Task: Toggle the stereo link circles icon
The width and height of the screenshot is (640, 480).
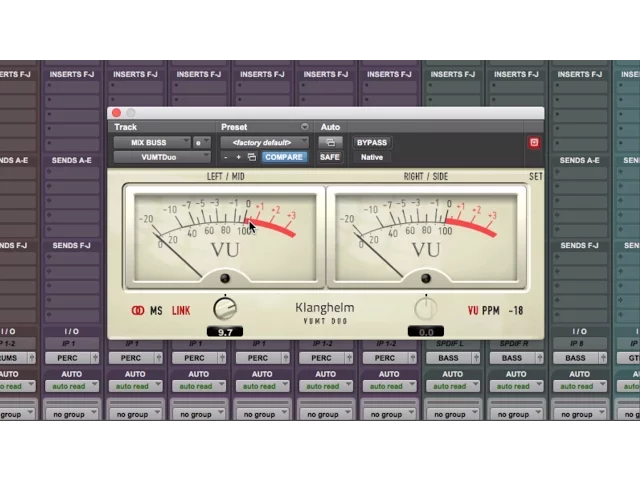Action: pyautogui.click(x=138, y=311)
